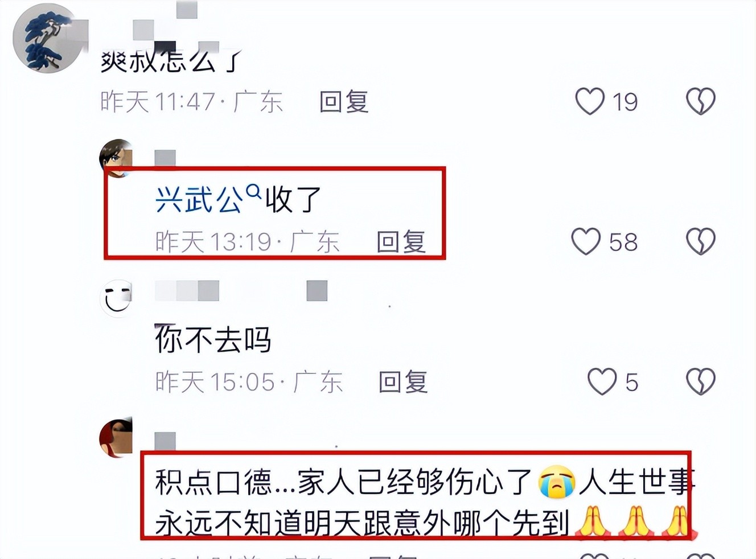Image resolution: width=756 pixels, height=559 pixels.
Task: Open profile of red-haired avatar user
Action: click(116, 438)
